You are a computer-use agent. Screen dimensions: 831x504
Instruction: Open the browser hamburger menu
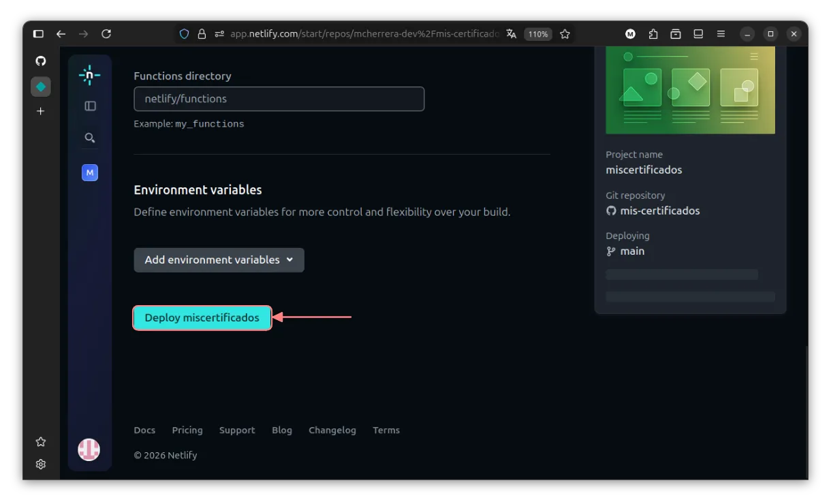coord(721,34)
